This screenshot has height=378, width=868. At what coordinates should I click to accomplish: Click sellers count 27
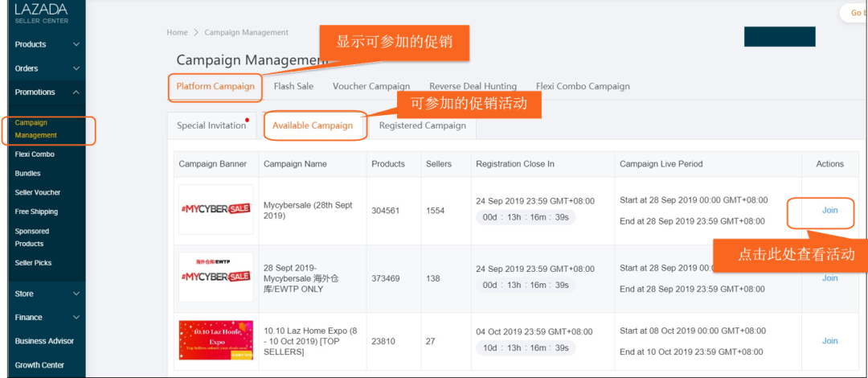[x=431, y=342]
